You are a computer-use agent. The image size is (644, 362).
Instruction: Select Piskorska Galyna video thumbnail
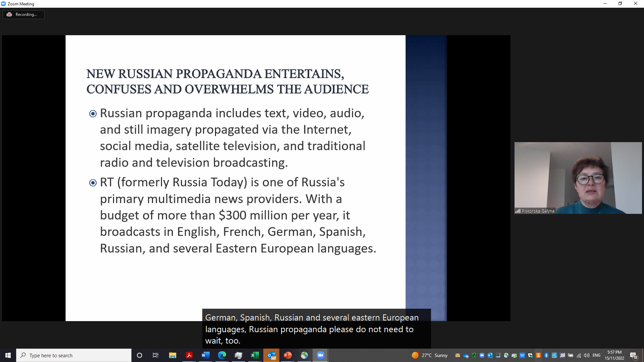tap(578, 178)
